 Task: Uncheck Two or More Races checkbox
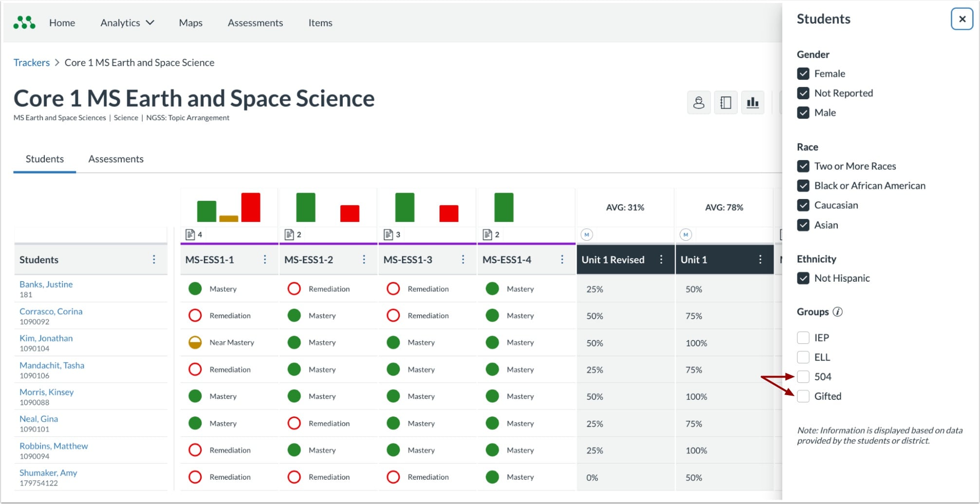pos(803,166)
